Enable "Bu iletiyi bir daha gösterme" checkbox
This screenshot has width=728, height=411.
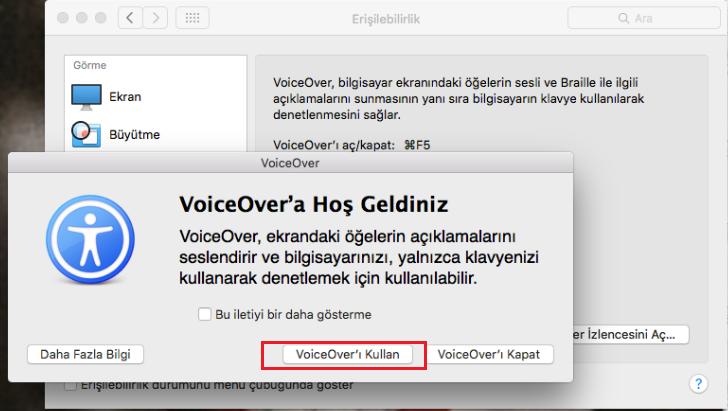tap(205, 314)
